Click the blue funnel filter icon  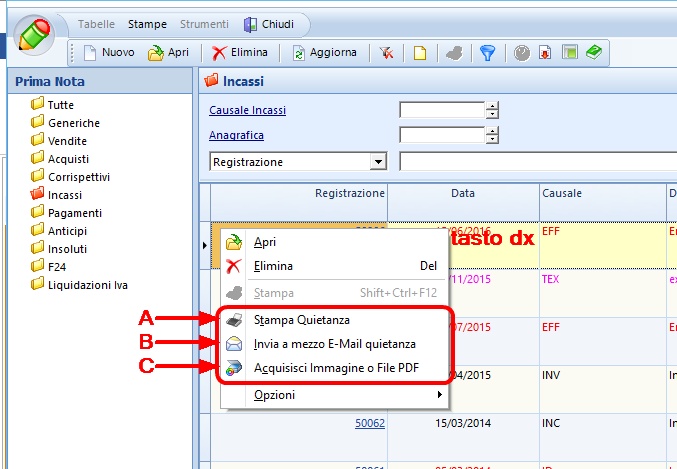[x=487, y=53]
